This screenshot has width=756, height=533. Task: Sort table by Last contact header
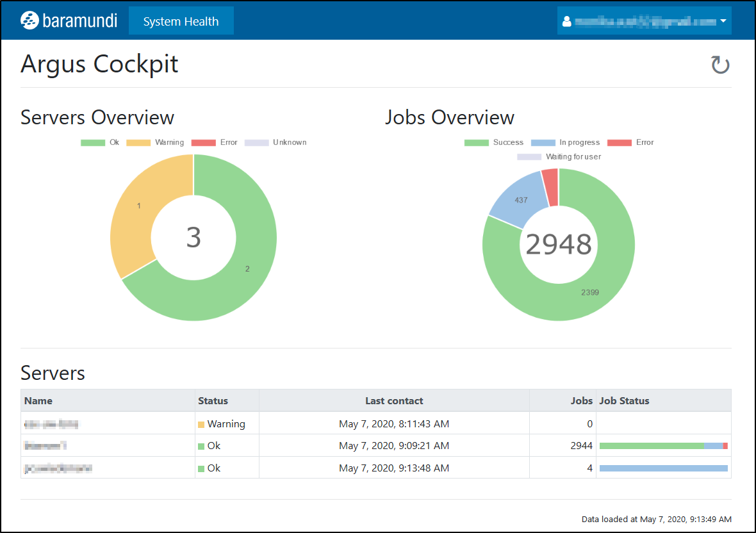pos(394,400)
